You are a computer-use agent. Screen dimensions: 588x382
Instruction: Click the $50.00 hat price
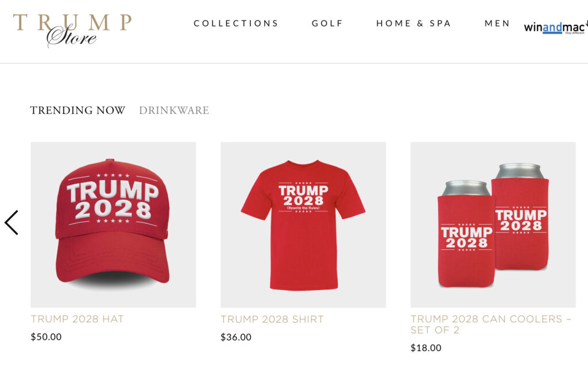46,337
